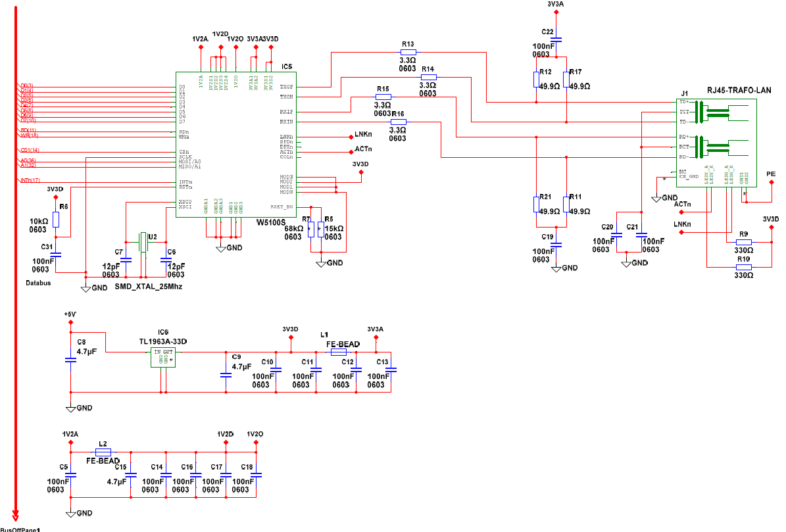Click the R12 resistor symbol
The image size is (786, 532).
[x=536, y=80]
